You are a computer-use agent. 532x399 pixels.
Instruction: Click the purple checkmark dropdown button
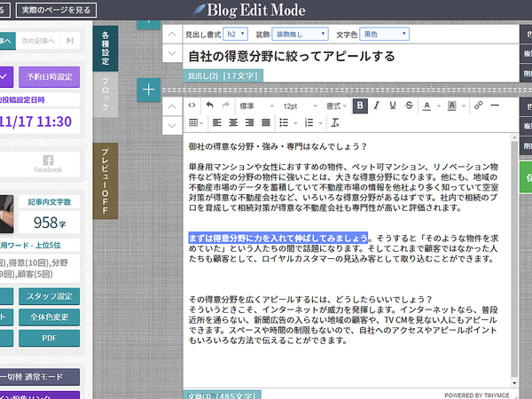6,77
